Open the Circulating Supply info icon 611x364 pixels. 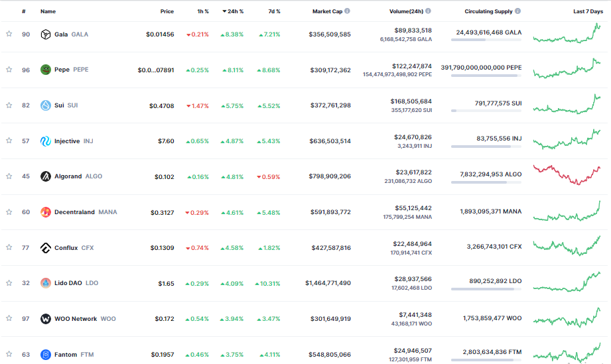click(x=518, y=11)
